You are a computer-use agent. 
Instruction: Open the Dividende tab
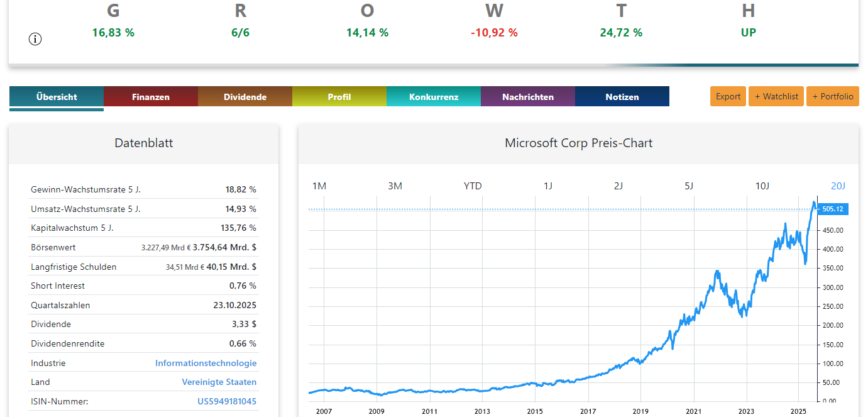coord(245,97)
